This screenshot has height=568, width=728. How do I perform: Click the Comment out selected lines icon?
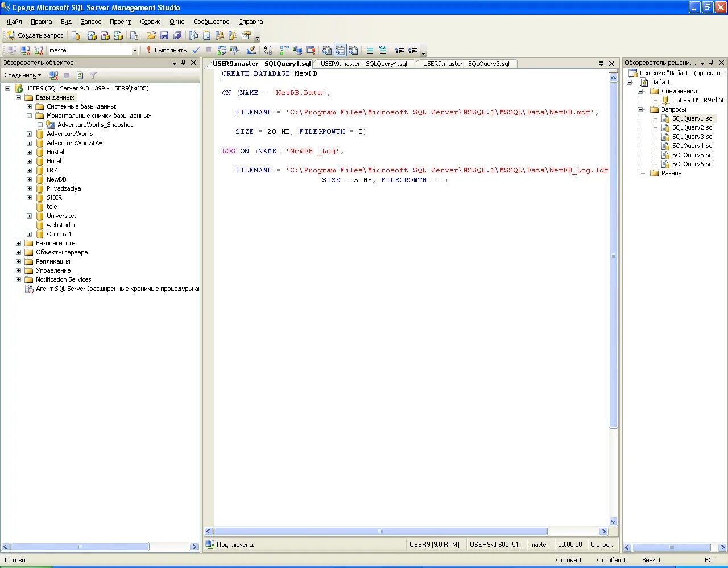point(370,50)
